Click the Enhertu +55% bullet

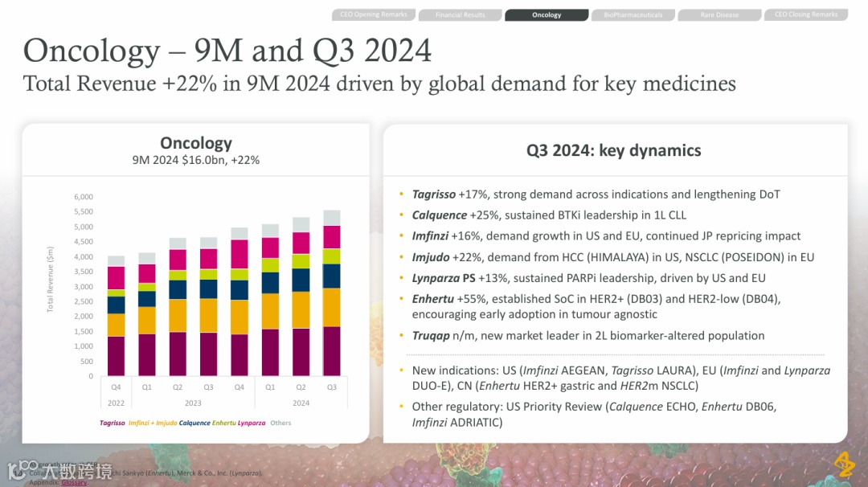(596, 307)
